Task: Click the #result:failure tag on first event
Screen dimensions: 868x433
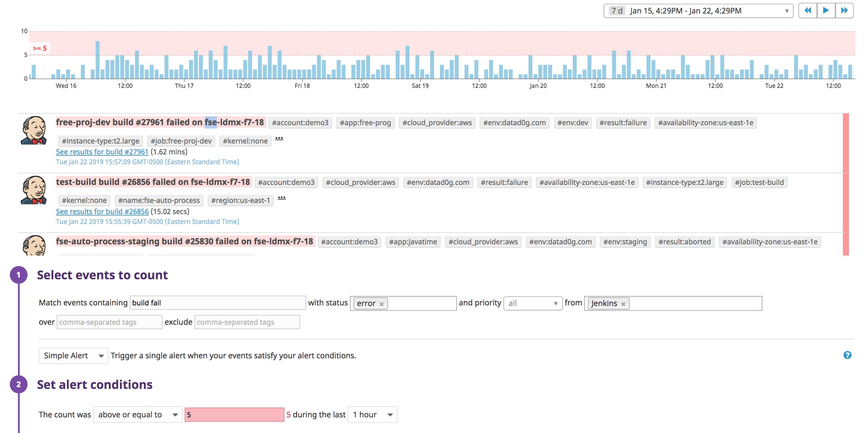Action: tap(623, 123)
